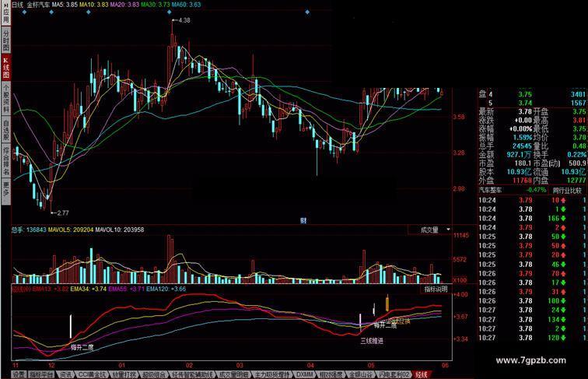This screenshot has height=379, width=588.
Task: Click the blue 财 marker on chart
Action: point(303,221)
